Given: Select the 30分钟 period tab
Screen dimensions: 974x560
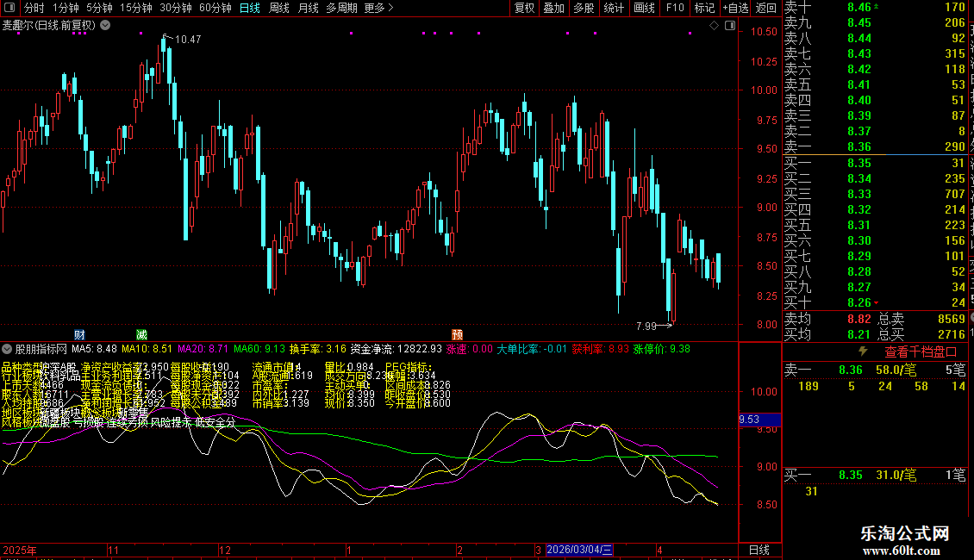Looking at the screenshot, I should click(x=176, y=8).
